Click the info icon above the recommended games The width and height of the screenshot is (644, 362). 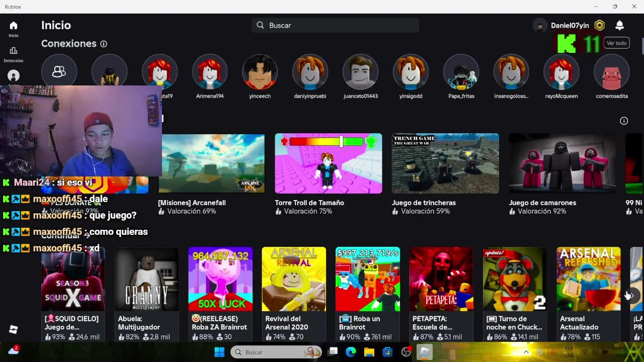(x=624, y=121)
